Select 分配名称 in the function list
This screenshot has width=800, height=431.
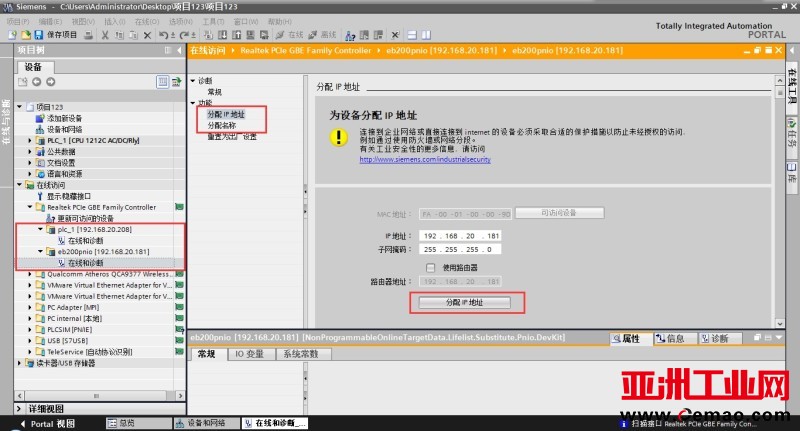[222, 125]
